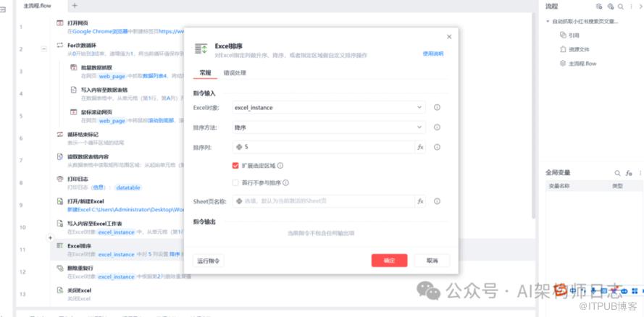Show help for 首行不参与排序 option
Image resolution: width=644 pixels, height=317 pixels.
point(286,183)
